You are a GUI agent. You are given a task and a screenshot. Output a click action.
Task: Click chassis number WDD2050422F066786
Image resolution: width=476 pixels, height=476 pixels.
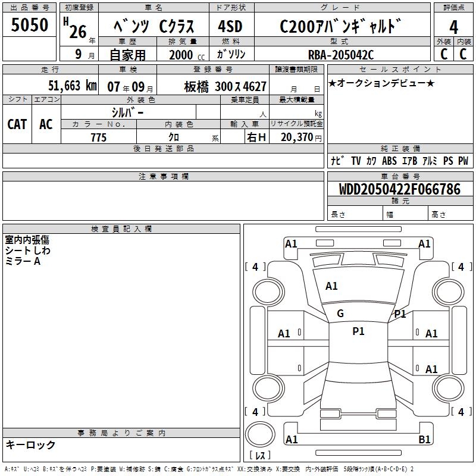tap(399, 189)
